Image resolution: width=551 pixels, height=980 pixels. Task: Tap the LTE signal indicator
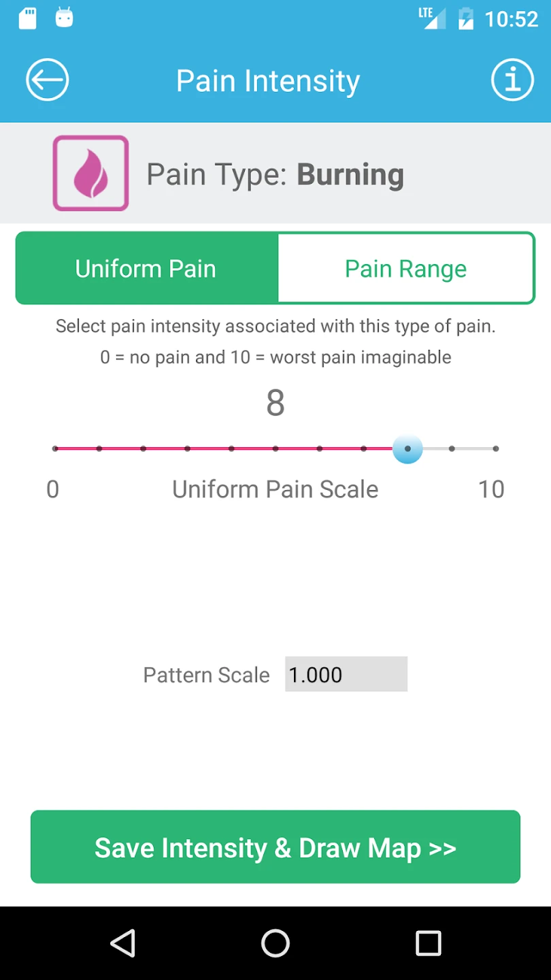tap(432, 18)
